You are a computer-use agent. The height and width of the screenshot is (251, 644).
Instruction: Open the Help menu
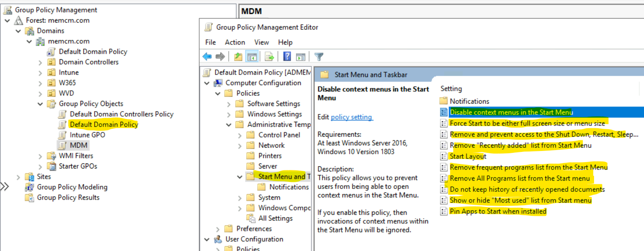click(x=285, y=42)
